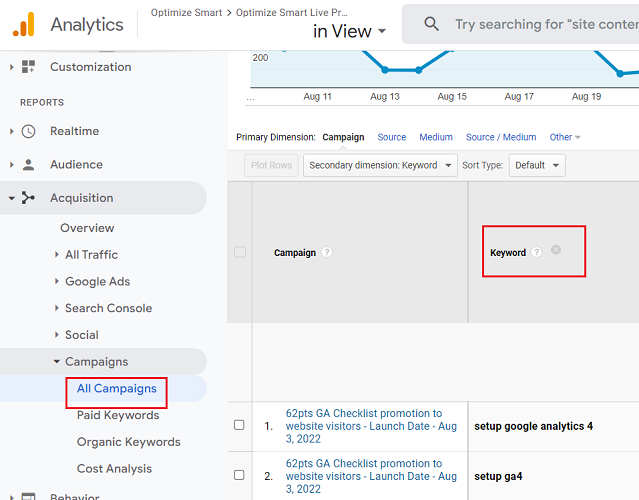
Task: Click the Aug 11 axis label
Action: coord(317,97)
